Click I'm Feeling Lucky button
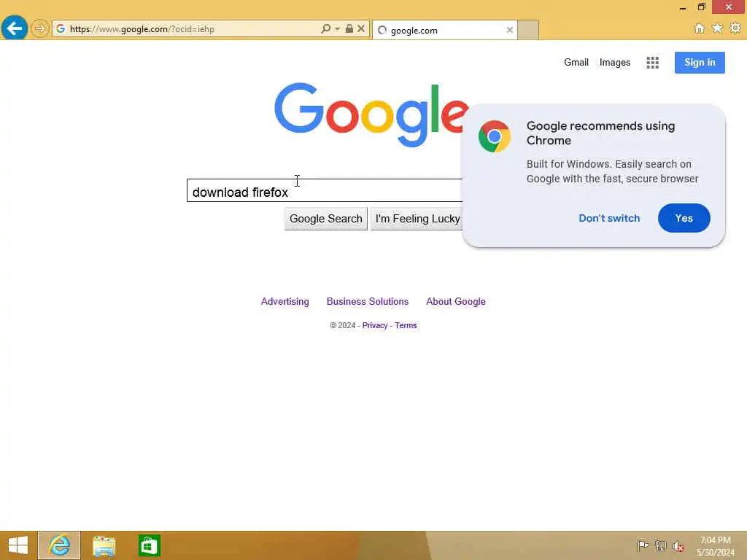747x560 pixels. coord(417,219)
